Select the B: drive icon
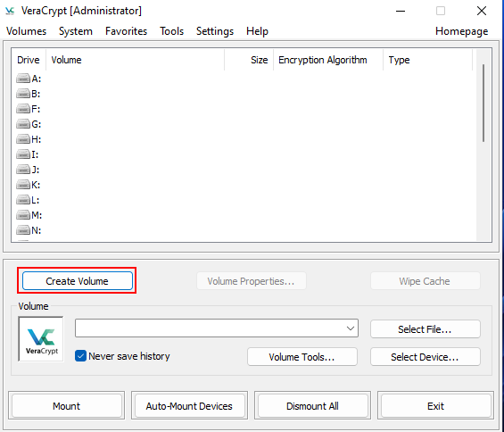Image resolution: width=504 pixels, height=432 pixels. click(x=23, y=94)
